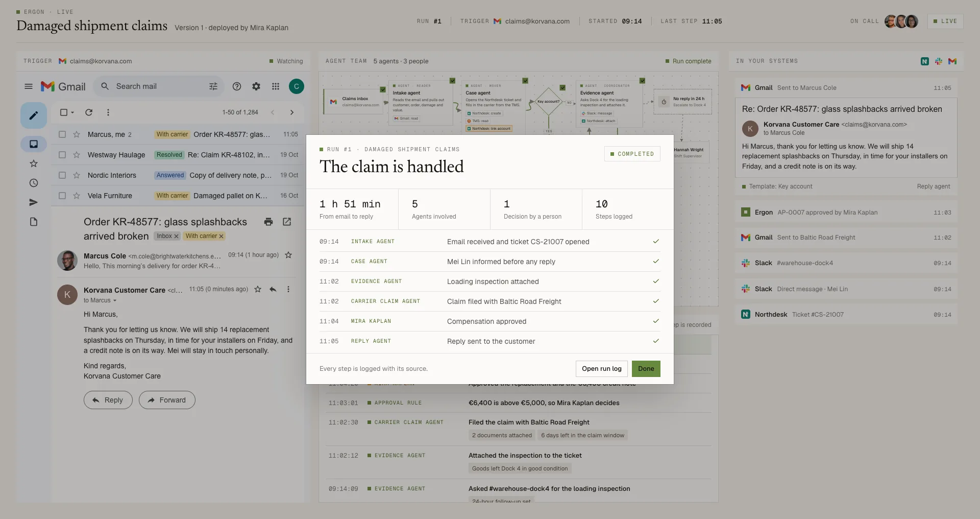The height and width of the screenshot is (519, 980).
Task: Open Gmail support help icon
Action: click(x=237, y=86)
